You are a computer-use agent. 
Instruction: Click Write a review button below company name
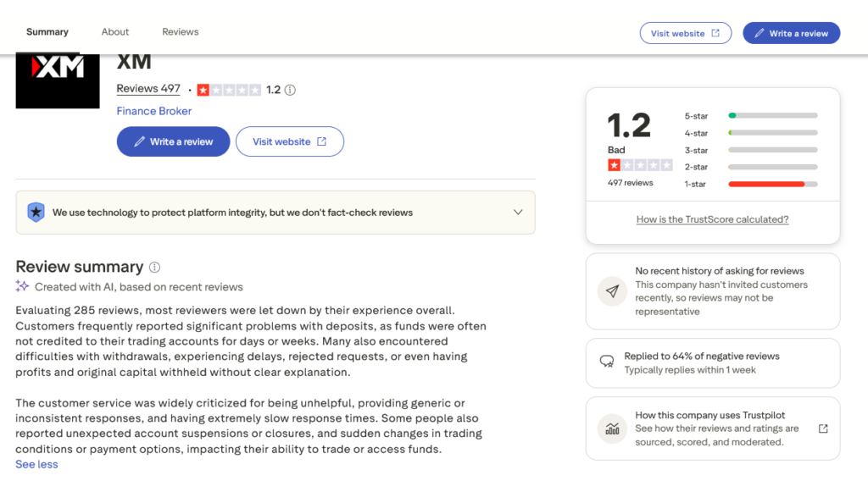tap(173, 141)
